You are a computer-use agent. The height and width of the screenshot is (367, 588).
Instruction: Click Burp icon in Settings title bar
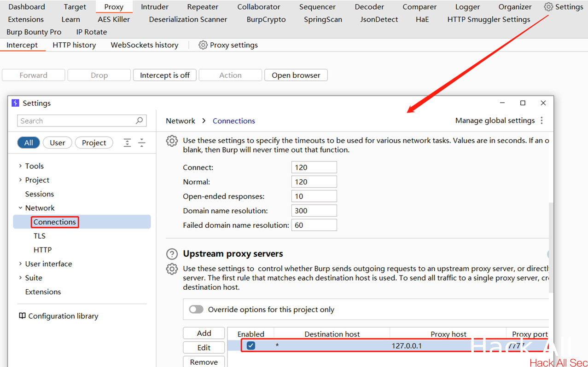[15, 103]
